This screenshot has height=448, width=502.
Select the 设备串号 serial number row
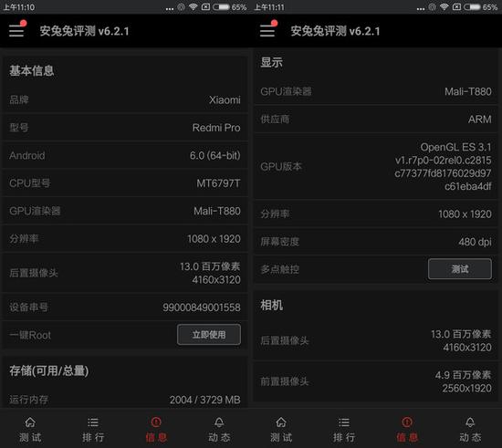(125, 307)
